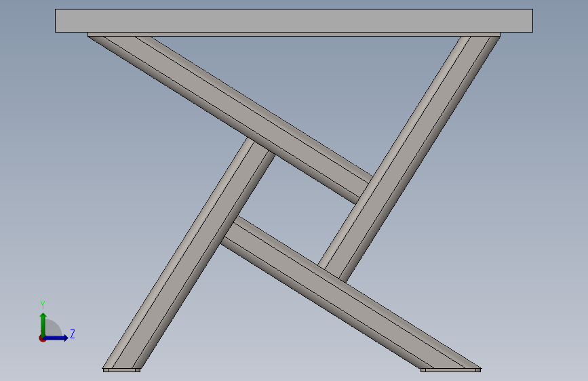Screen dimensions: 588x381
Task: Select the lower diagonal beam ending at the right foot
Action: tap(350, 293)
